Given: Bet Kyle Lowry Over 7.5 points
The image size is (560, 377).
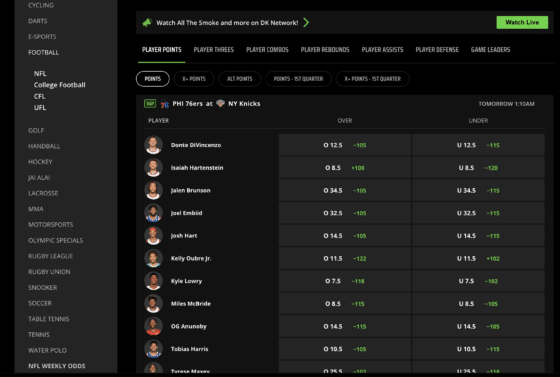Looking at the screenshot, I should point(345,281).
